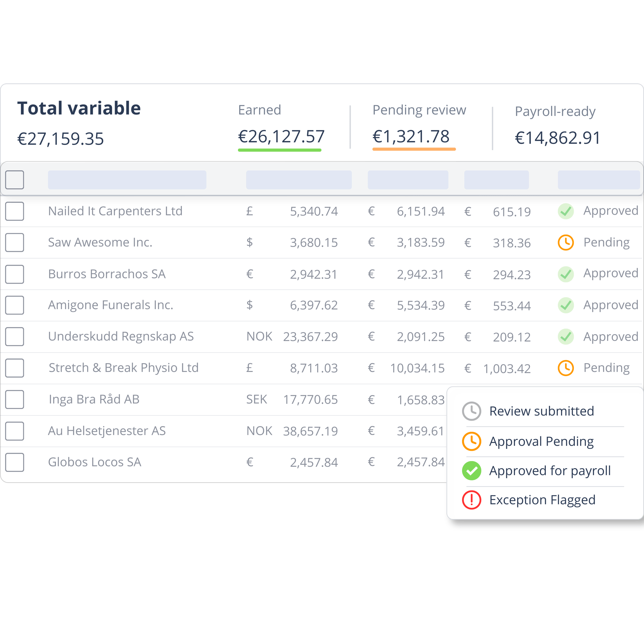Click the Inga Bra Råd AB company name row
This screenshot has width=644, height=644.
94,399
